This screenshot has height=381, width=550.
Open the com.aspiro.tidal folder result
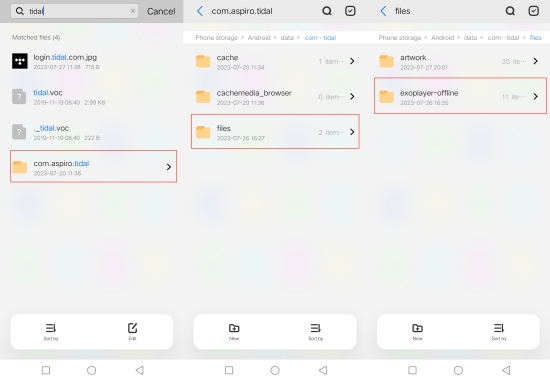pos(93,166)
